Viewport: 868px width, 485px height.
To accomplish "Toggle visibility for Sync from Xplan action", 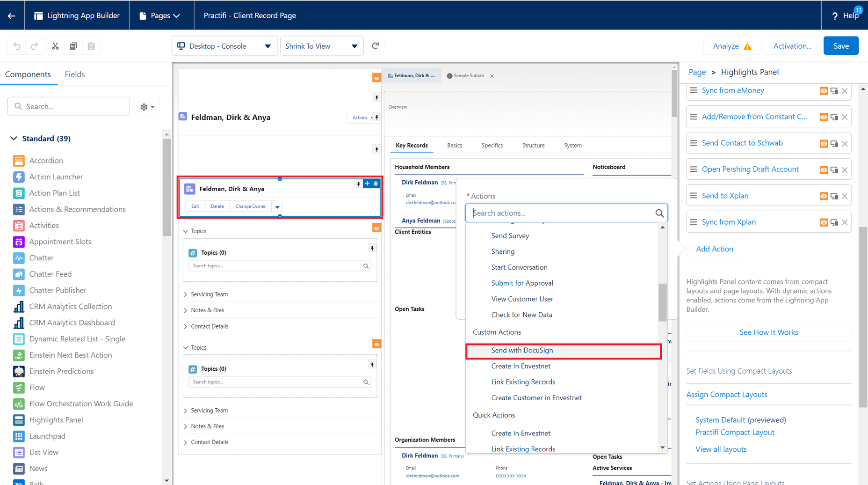I will [824, 222].
